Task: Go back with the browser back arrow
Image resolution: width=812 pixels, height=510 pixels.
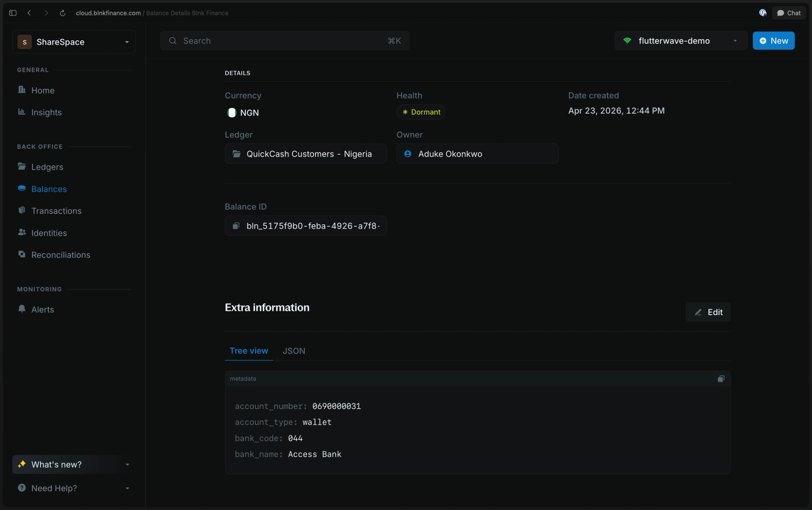Action: 29,13
